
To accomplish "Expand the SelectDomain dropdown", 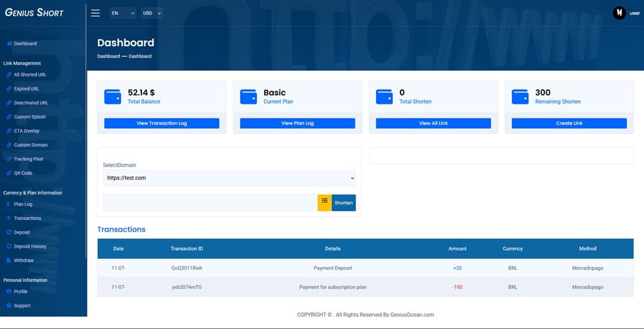I will tap(229, 178).
